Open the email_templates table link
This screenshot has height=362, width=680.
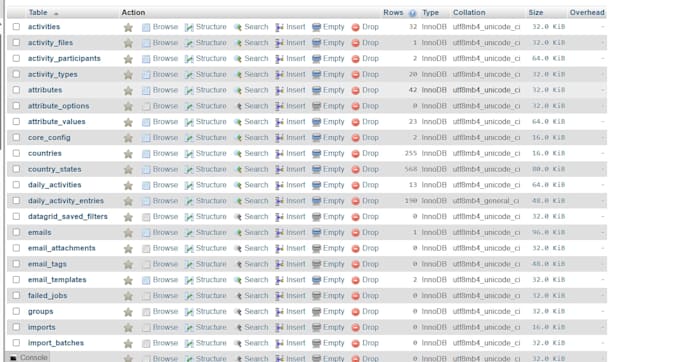click(x=57, y=280)
